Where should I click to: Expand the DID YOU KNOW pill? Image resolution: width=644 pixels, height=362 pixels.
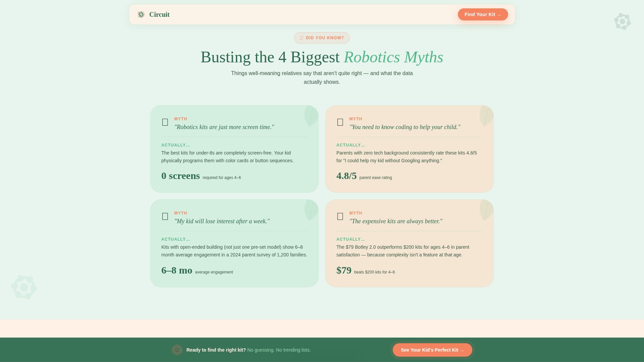coord(322,38)
